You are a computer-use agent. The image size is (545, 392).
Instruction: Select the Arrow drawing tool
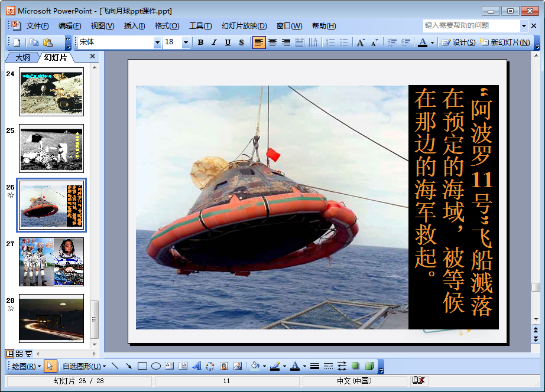pyautogui.click(x=129, y=366)
